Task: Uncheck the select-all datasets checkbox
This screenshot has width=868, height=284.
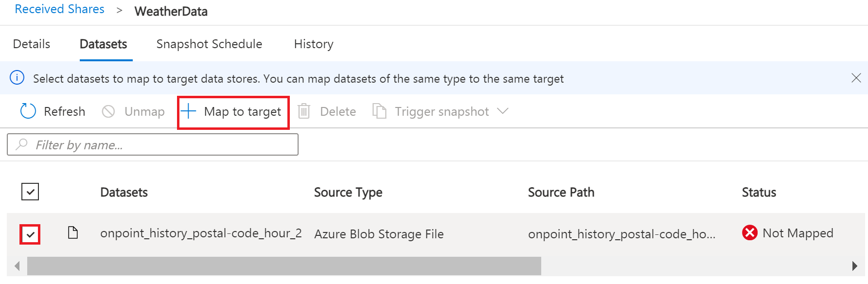Action: coord(30,192)
